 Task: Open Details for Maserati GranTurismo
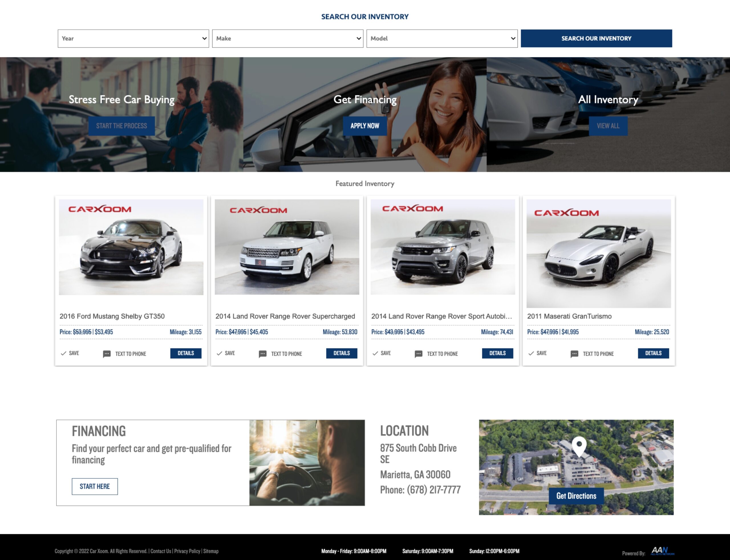(653, 353)
